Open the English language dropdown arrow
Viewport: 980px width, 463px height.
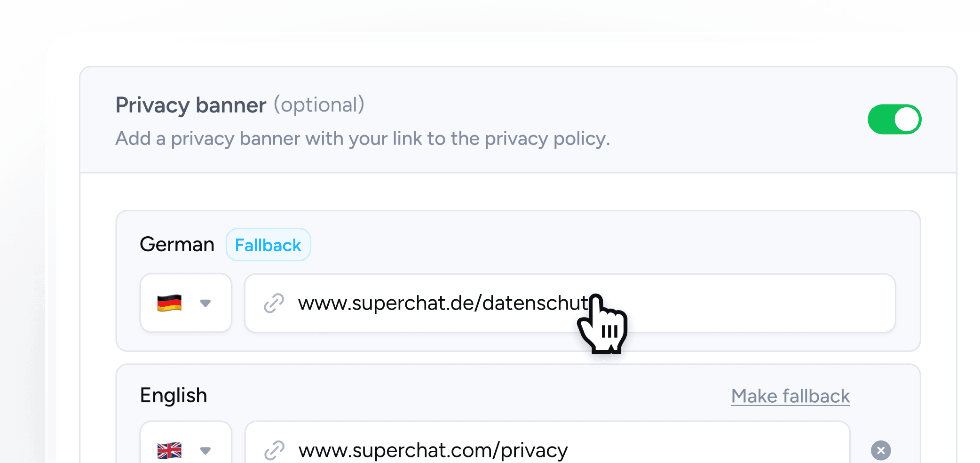tap(205, 450)
